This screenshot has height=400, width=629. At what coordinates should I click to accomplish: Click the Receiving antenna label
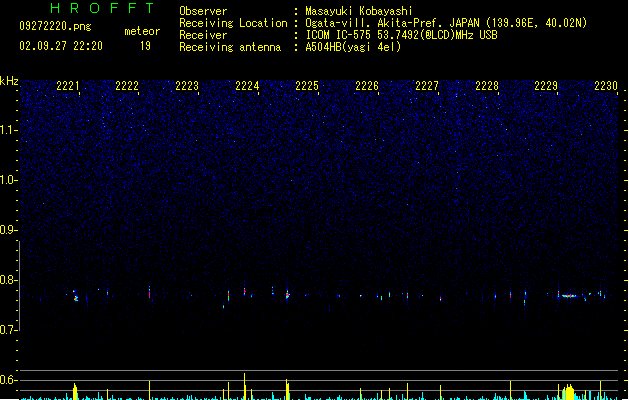click(230, 47)
